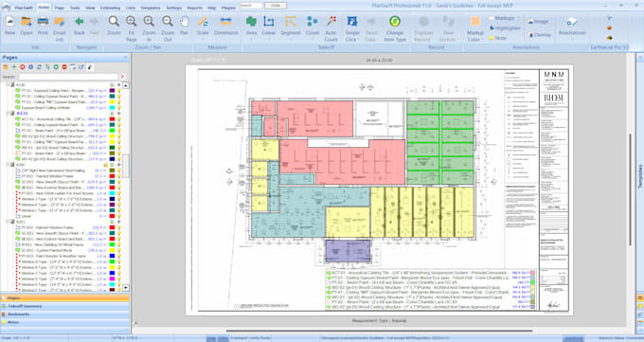Screen dimensions: 644x342
Task: Toggle lightbulb for Gypsum Board Ceiling Unfinish row
Action: (119, 108)
